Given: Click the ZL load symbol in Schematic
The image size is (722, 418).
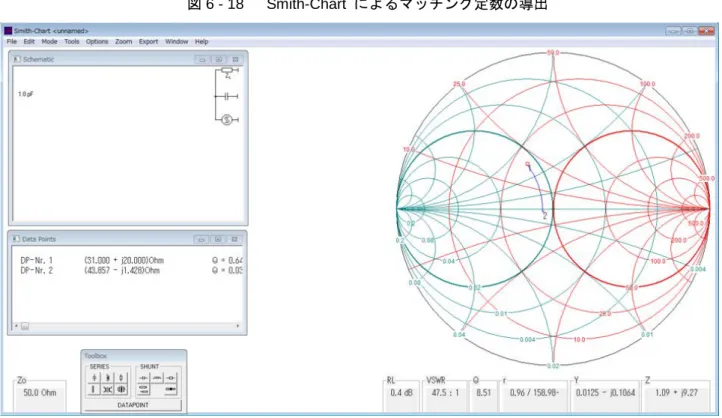Looking at the screenshot, I should tap(227, 71).
